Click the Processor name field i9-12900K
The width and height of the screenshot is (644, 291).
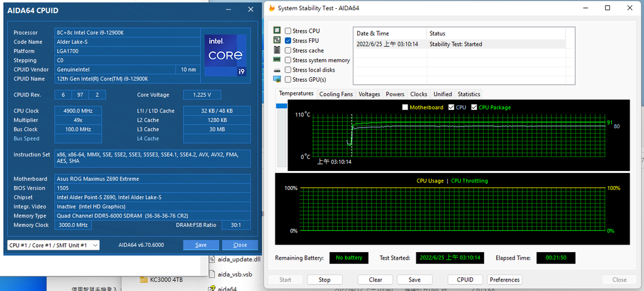tap(127, 33)
